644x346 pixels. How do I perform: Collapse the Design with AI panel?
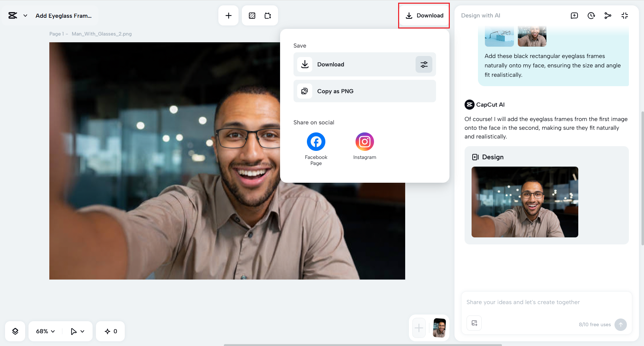pyautogui.click(x=625, y=15)
